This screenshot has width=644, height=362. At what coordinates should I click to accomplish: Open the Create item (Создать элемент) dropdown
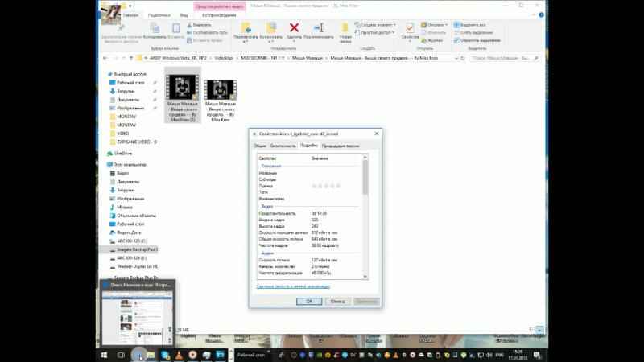(x=378, y=25)
